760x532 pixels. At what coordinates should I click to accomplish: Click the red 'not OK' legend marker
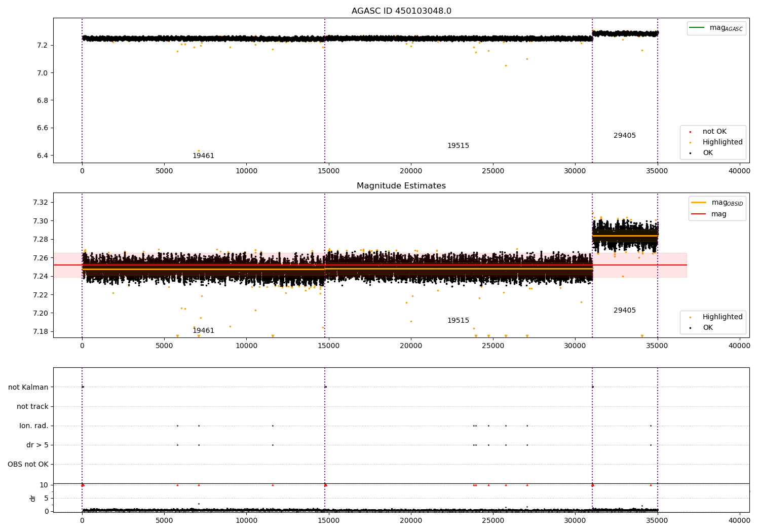(x=690, y=132)
